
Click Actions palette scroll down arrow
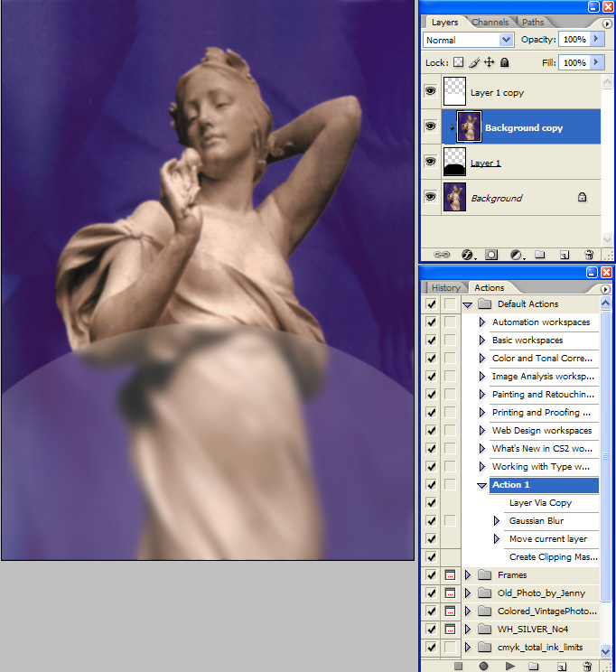click(605, 651)
